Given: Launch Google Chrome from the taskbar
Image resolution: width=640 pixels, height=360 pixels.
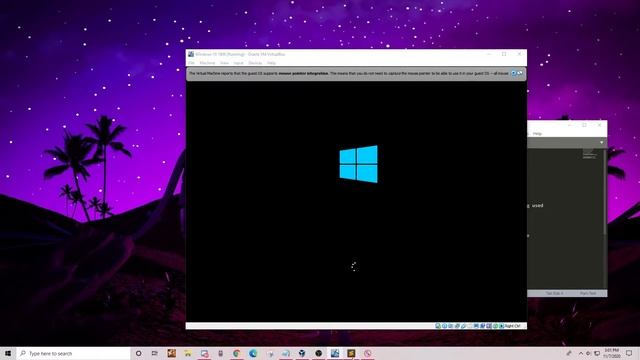Looking at the screenshot, I should pos(236,353).
